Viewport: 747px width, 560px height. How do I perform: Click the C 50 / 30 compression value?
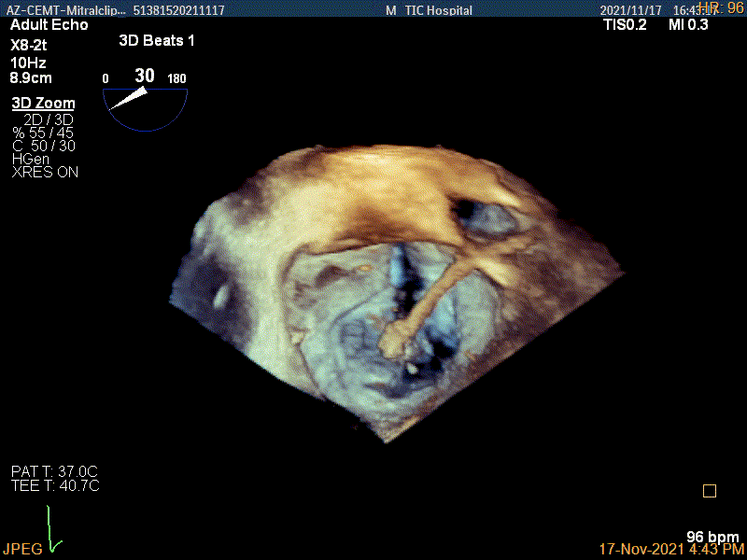pyautogui.click(x=44, y=146)
